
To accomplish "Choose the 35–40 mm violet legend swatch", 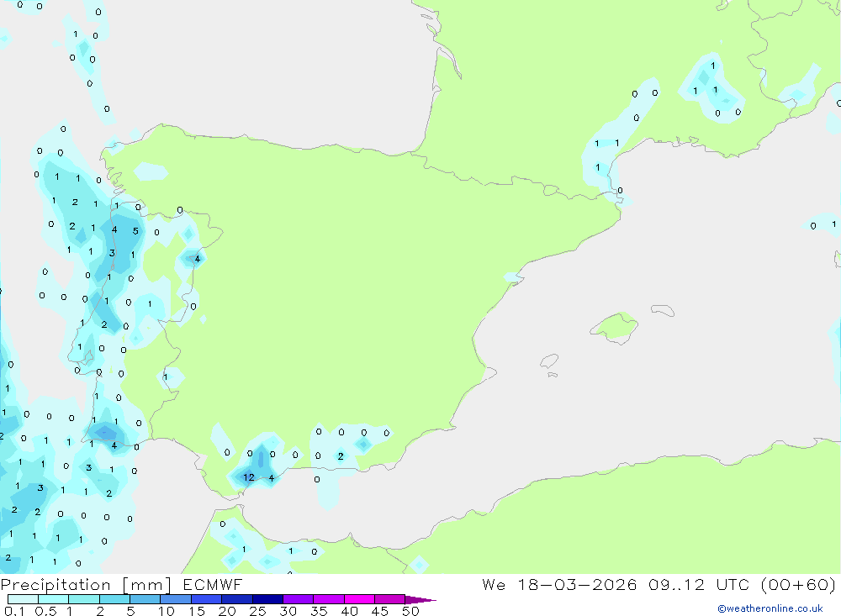I will tap(329, 600).
